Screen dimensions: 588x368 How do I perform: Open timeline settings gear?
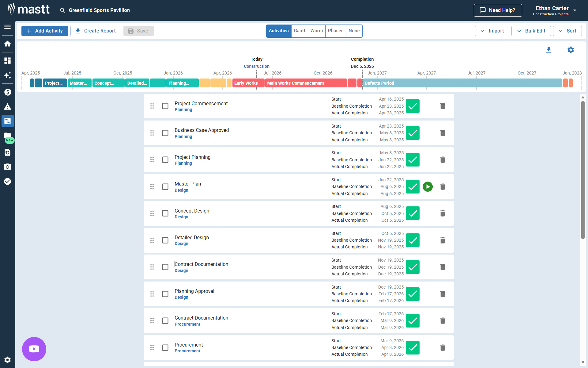pos(571,50)
